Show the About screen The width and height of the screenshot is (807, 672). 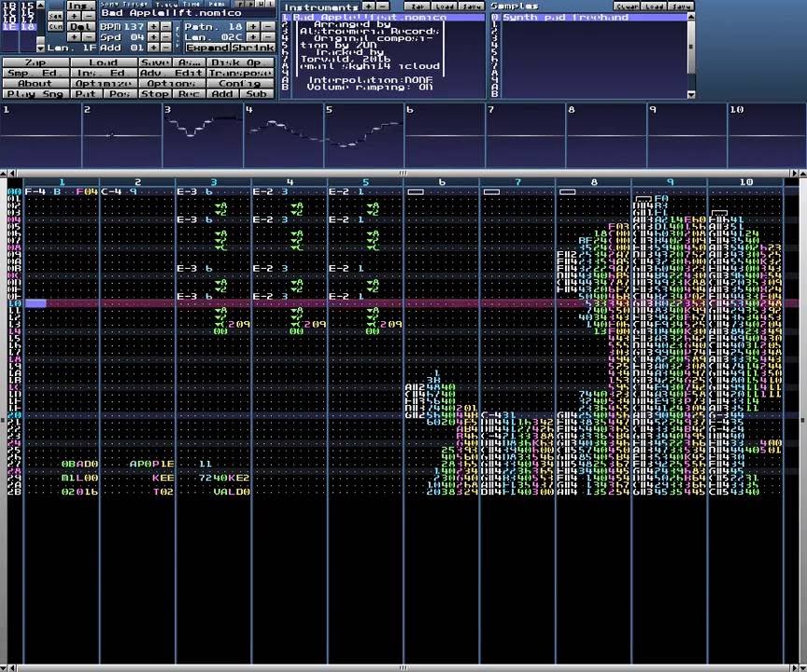[35, 83]
